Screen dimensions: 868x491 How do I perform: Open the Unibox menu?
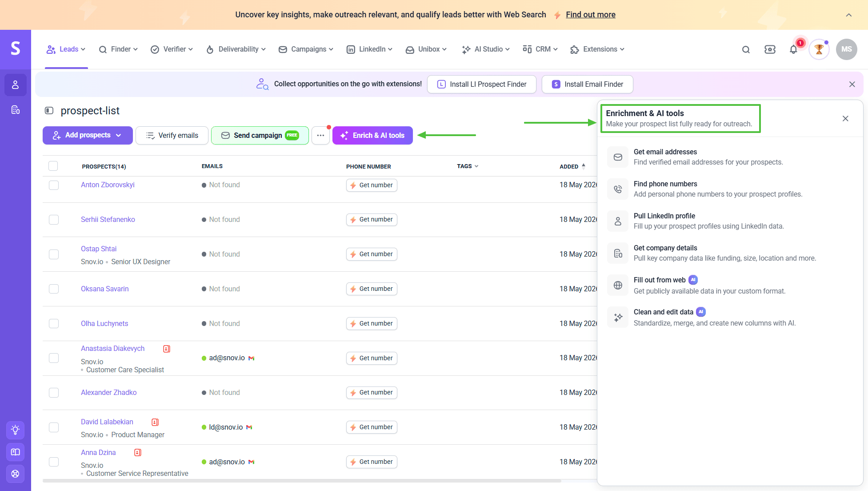click(426, 49)
